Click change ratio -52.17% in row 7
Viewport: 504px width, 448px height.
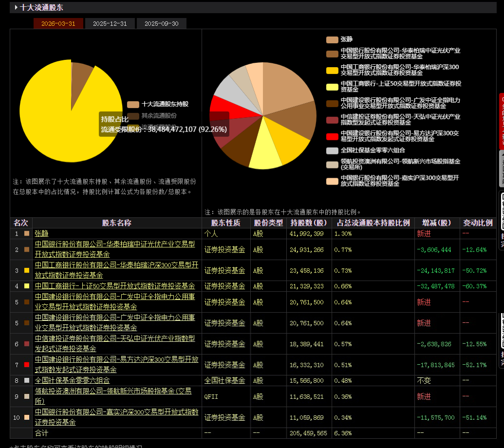[x=474, y=365]
